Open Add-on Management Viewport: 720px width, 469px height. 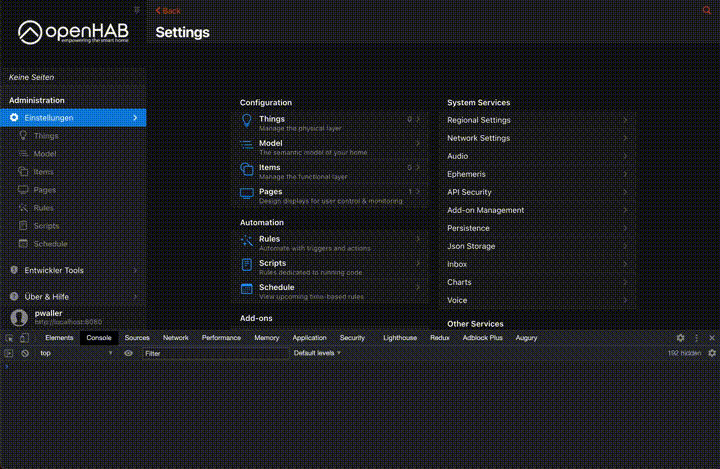(537, 210)
